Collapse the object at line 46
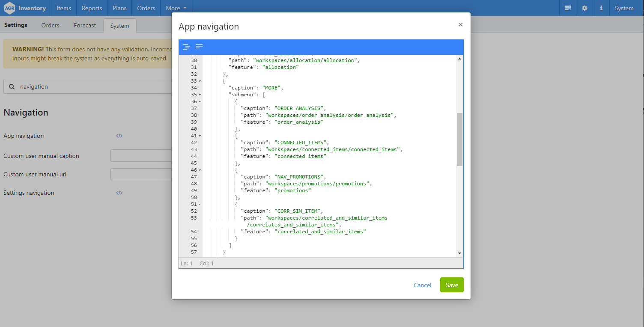This screenshot has width=644, height=327. point(200,170)
